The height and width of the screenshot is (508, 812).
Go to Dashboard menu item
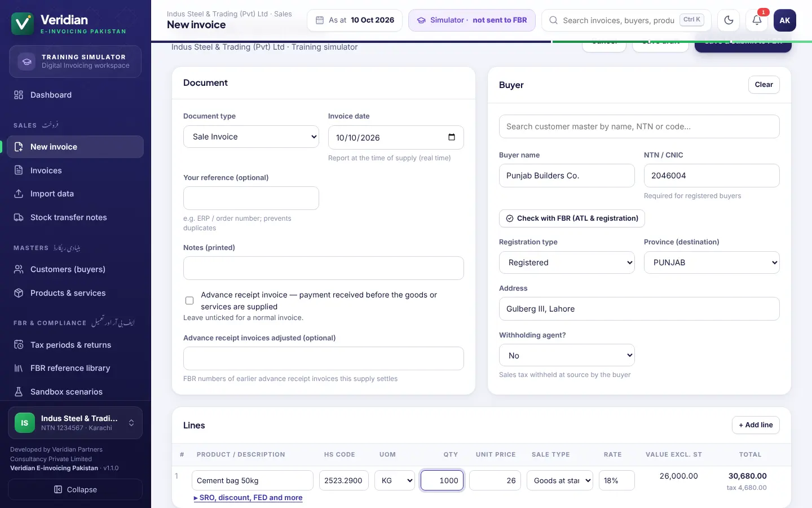pyautogui.click(x=76, y=95)
